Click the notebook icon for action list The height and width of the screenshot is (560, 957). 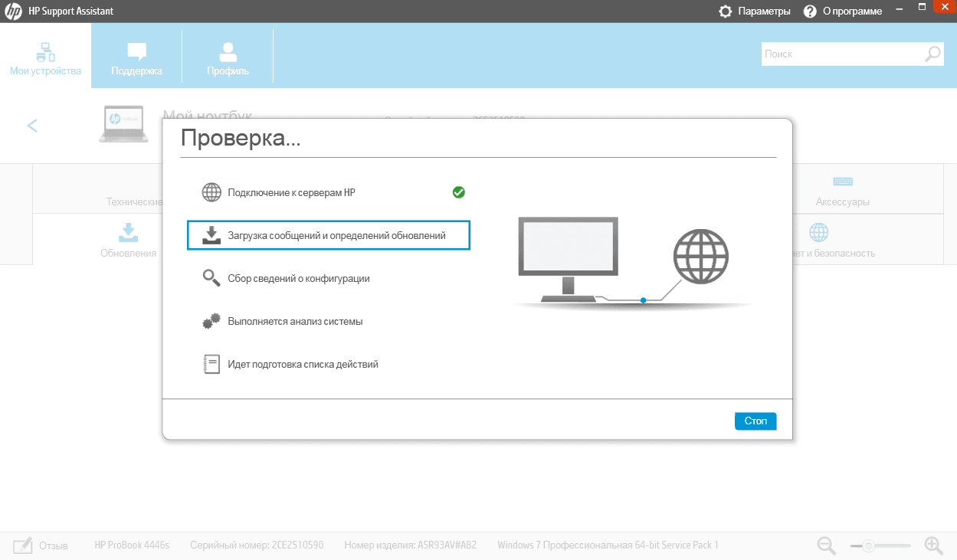[211, 364]
